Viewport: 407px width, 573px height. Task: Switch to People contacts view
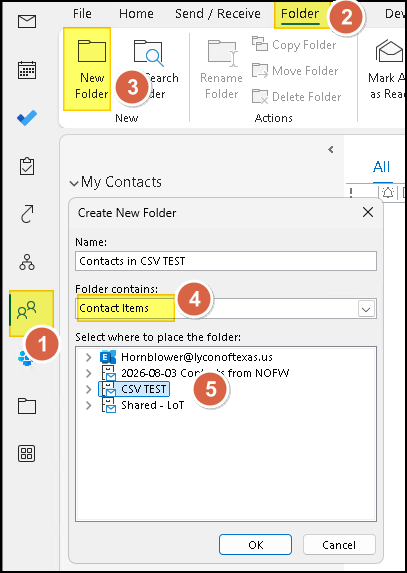click(27, 311)
